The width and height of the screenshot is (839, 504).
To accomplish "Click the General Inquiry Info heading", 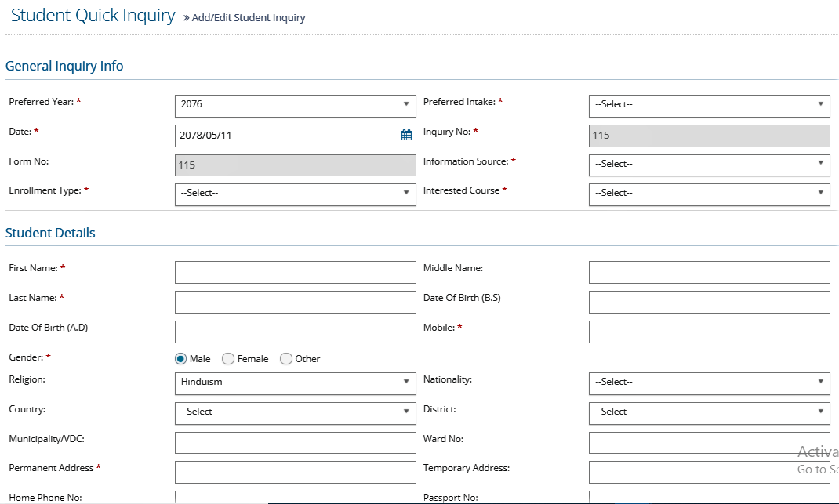I will click(x=64, y=66).
